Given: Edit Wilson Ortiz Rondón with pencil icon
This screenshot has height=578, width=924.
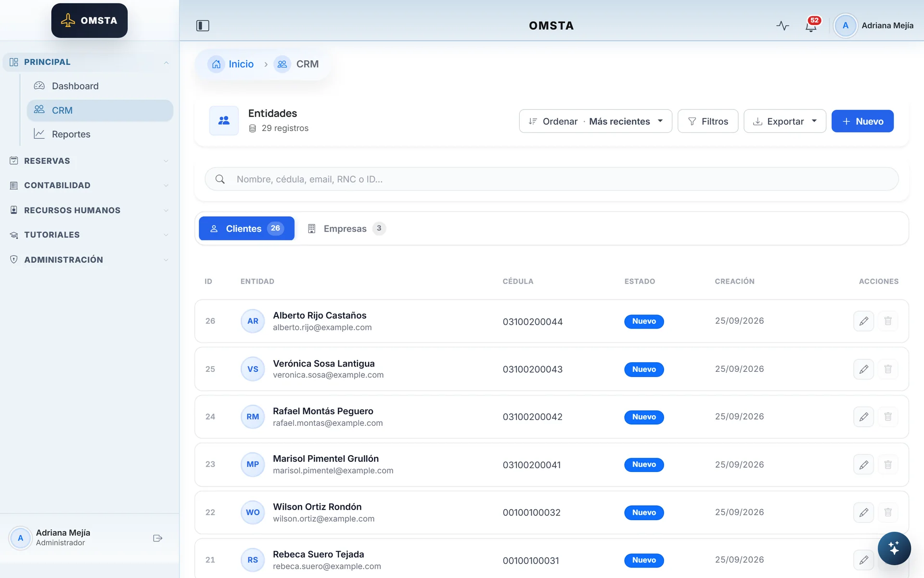Looking at the screenshot, I should (x=863, y=512).
